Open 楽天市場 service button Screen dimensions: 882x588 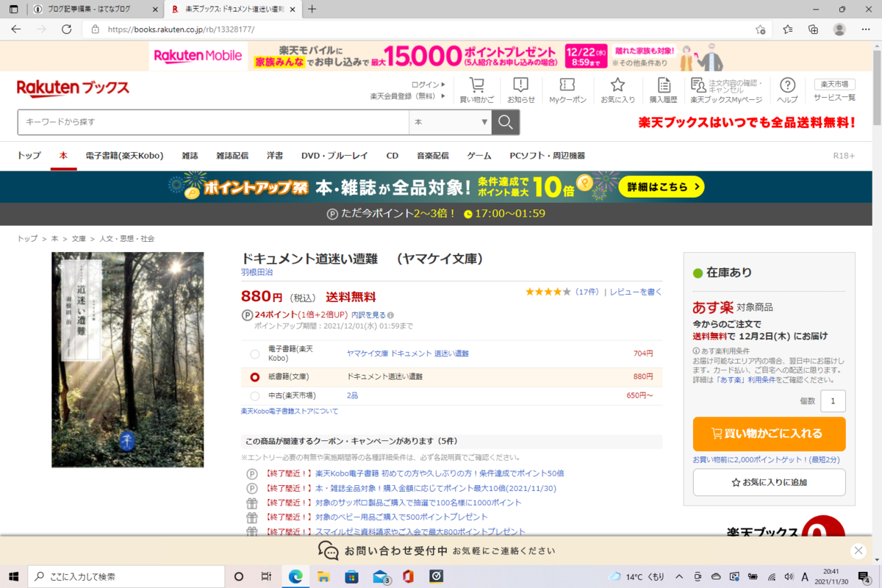[x=834, y=84]
